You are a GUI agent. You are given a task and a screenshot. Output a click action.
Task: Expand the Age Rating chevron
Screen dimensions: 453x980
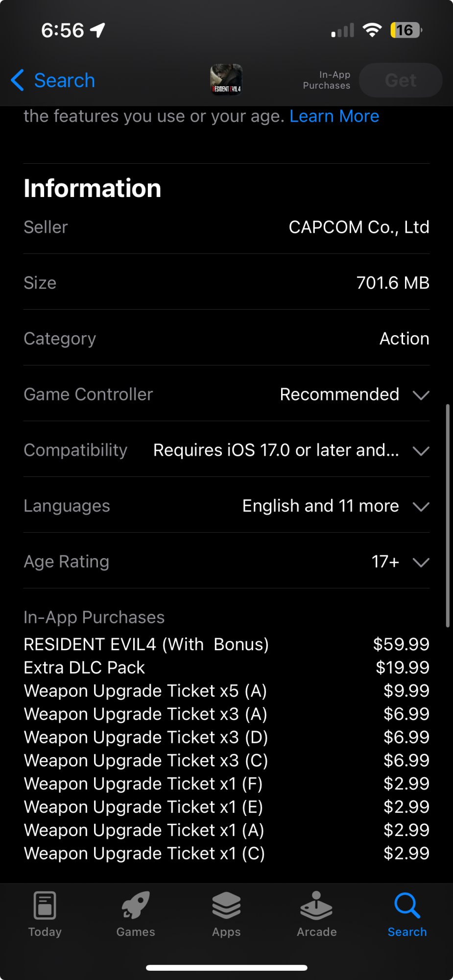pyautogui.click(x=421, y=562)
